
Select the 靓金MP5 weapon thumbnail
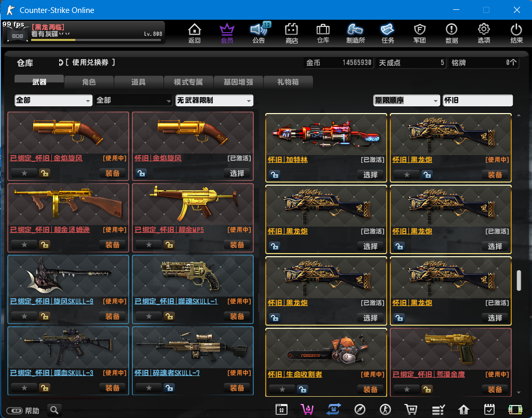pos(193,204)
